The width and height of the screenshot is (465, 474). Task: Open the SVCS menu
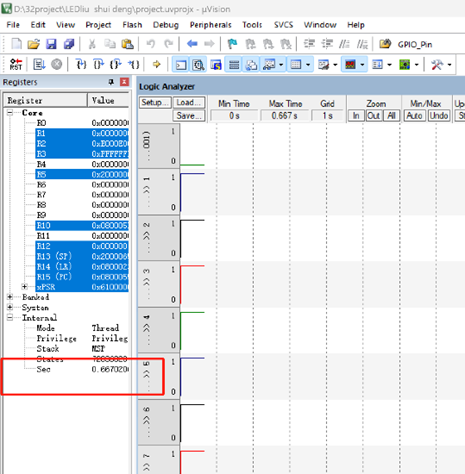point(283,25)
